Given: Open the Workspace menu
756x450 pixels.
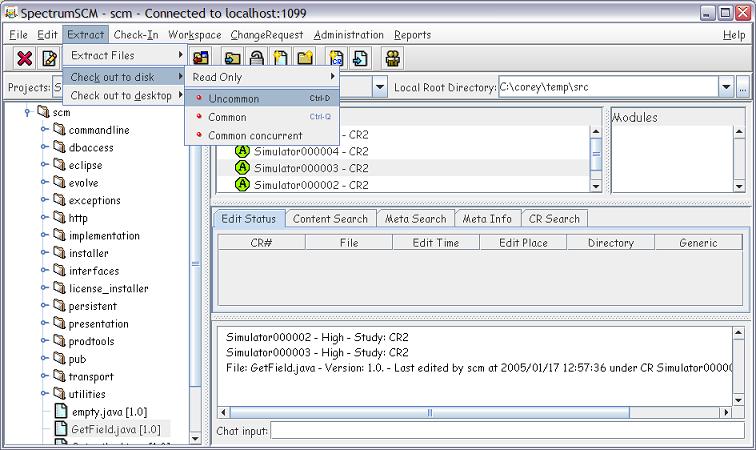Looking at the screenshot, I should click(195, 35).
